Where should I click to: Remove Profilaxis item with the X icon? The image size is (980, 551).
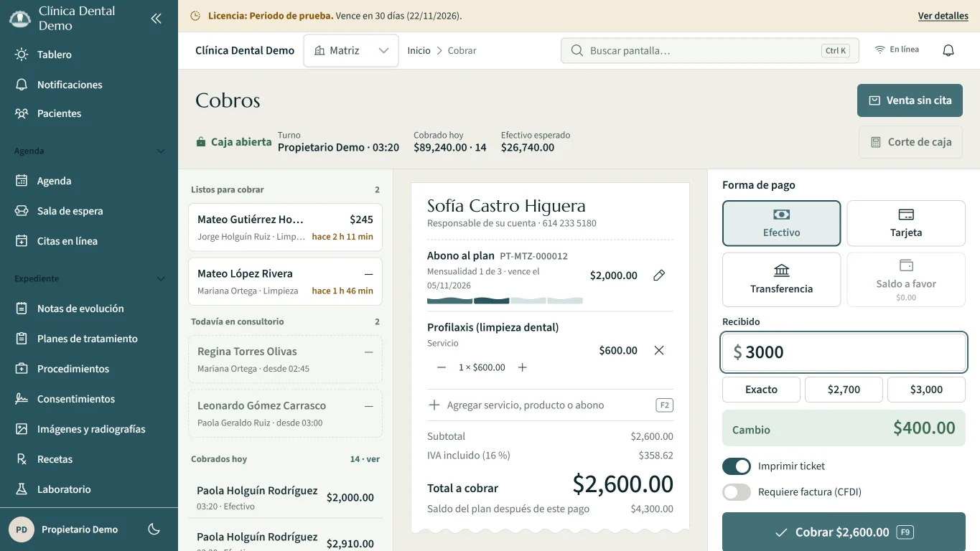[659, 350]
